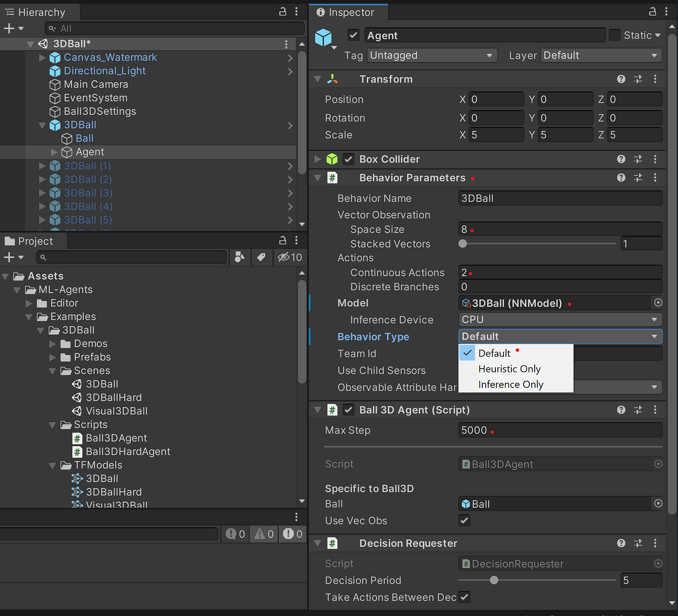
Task: Open Decision Requester context menu
Action: pos(655,543)
